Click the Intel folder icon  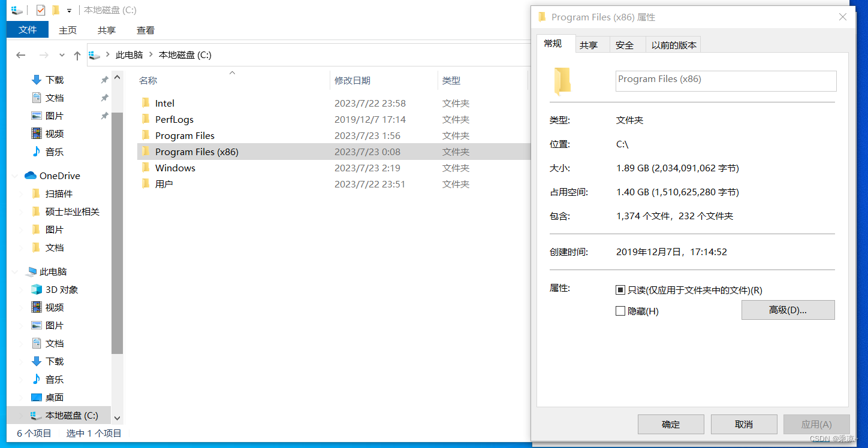(x=145, y=103)
